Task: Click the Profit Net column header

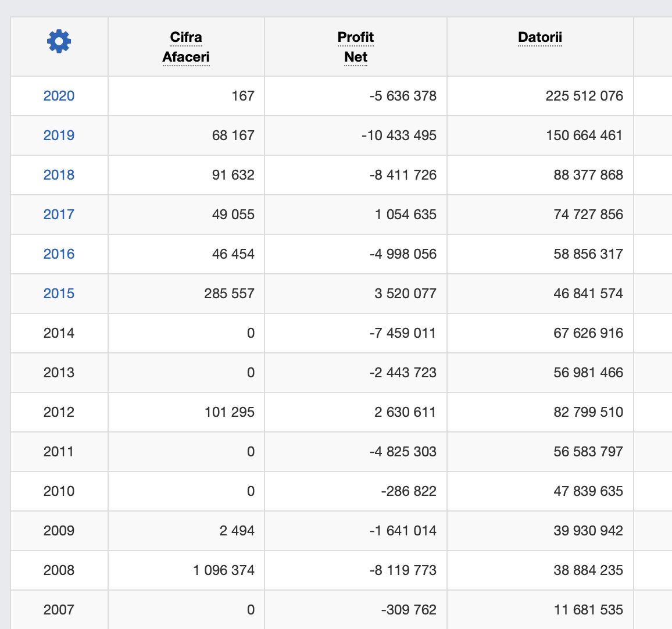Action: [355, 47]
